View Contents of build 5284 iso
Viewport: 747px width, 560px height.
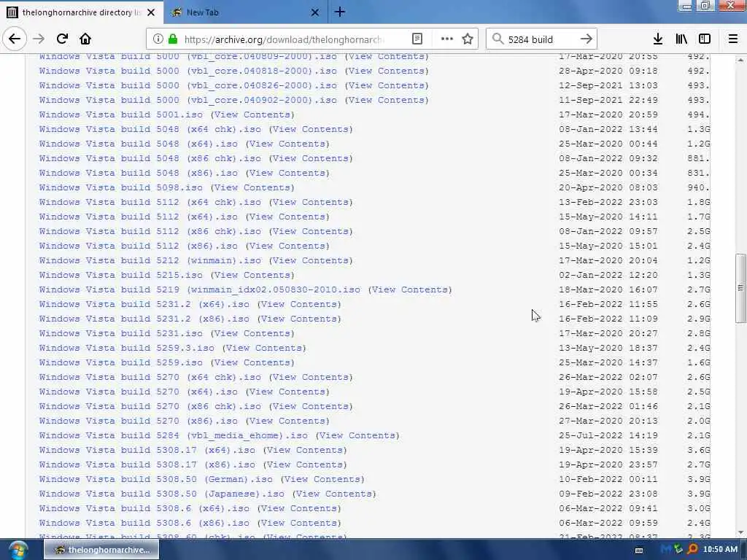point(357,435)
